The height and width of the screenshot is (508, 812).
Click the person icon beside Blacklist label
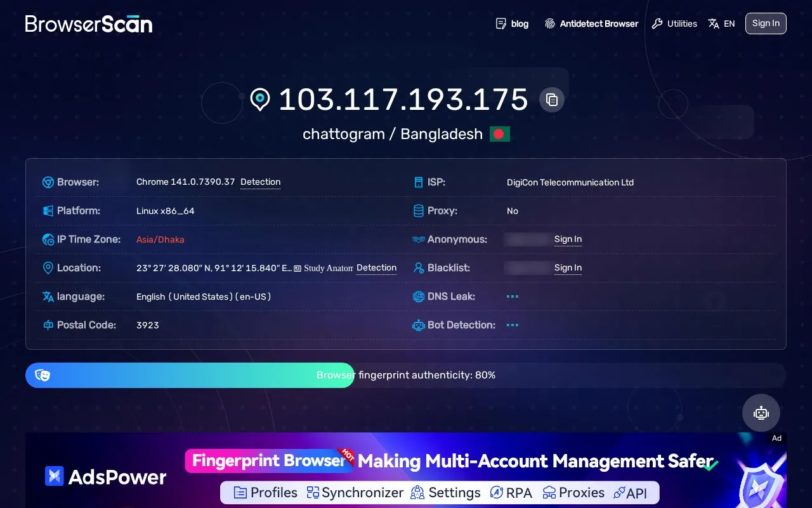click(x=419, y=268)
